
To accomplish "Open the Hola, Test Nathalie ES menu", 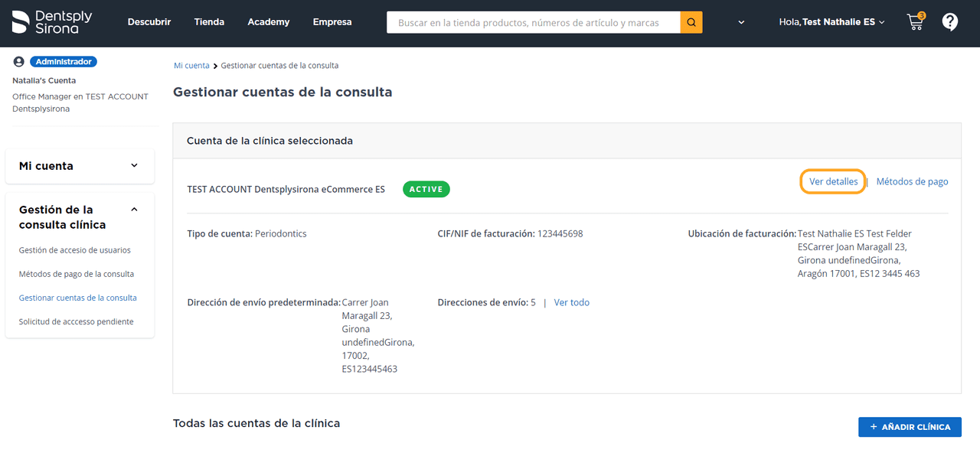I will pos(831,22).
